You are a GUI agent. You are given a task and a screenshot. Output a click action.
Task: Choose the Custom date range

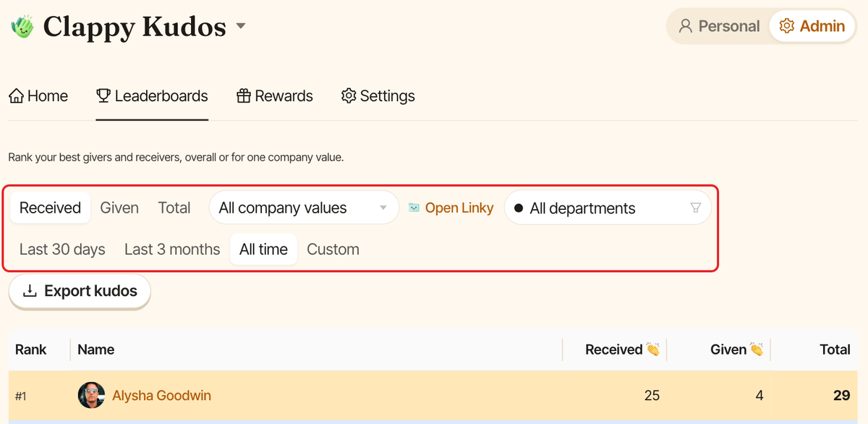click(333, 250)
